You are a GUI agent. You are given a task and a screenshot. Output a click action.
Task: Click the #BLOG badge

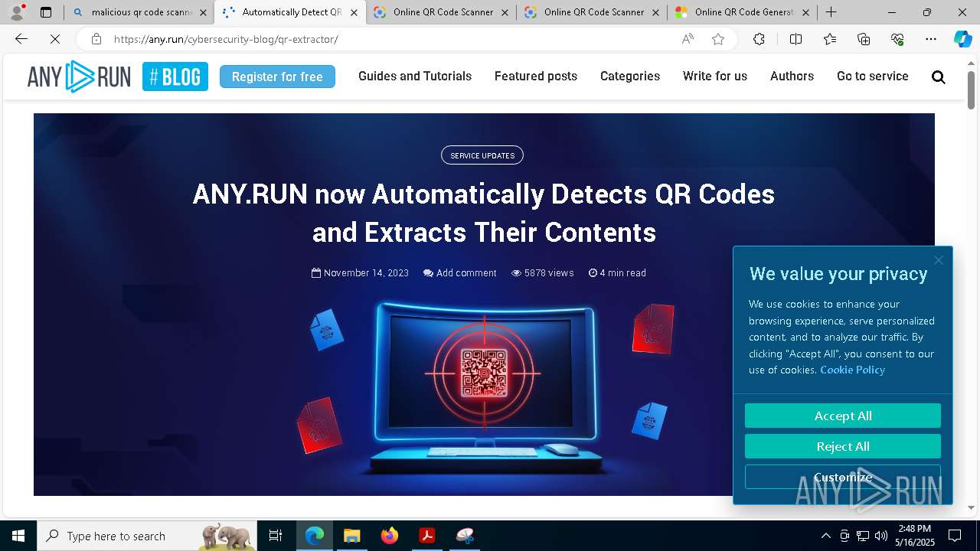[x=175, y=77]
